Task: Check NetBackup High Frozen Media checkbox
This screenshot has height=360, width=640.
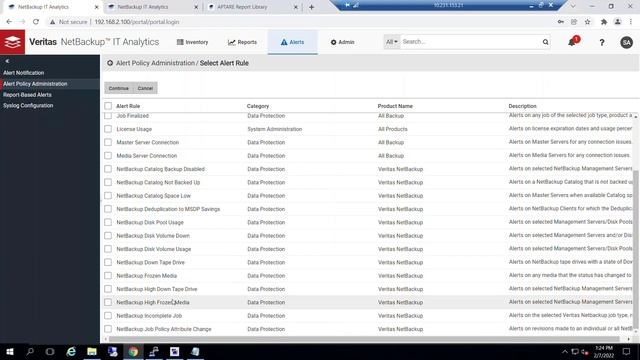Action: point(108,302)
